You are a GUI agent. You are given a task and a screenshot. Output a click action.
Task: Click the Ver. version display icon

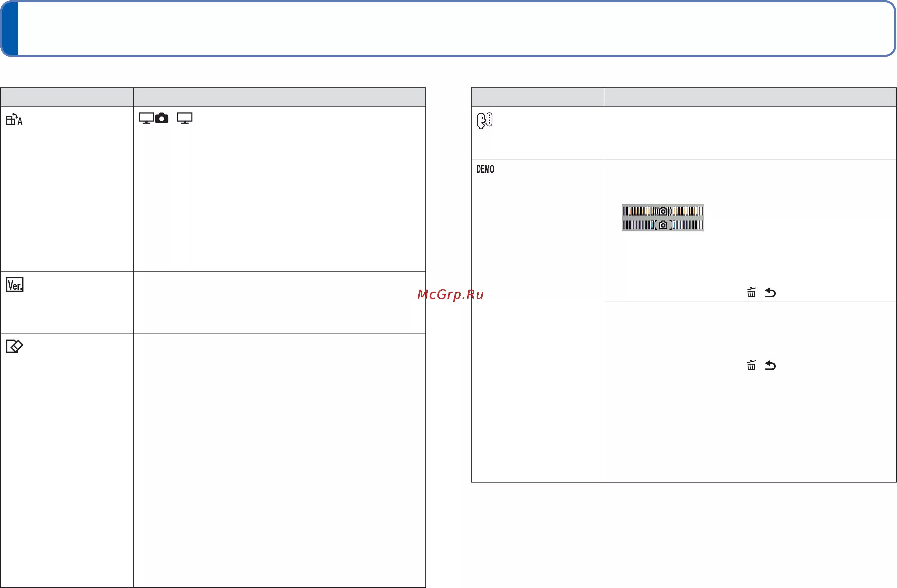15,285
